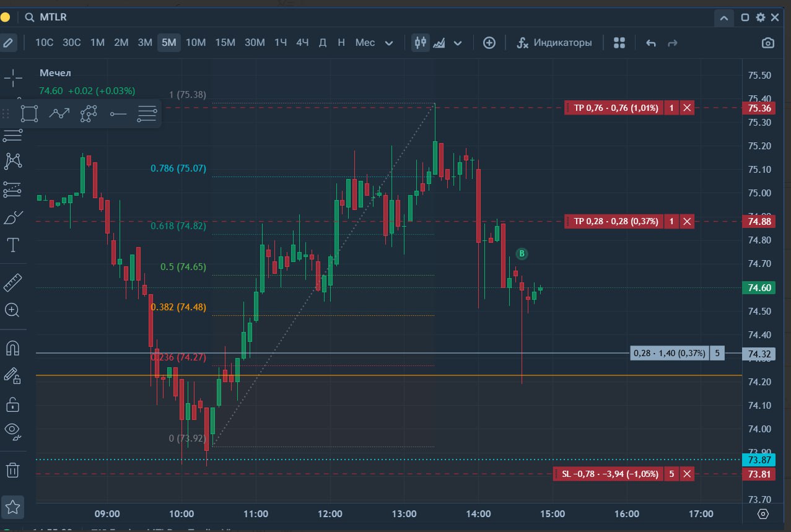Expand the timeframe list dropdown arrow

(389, 43)
